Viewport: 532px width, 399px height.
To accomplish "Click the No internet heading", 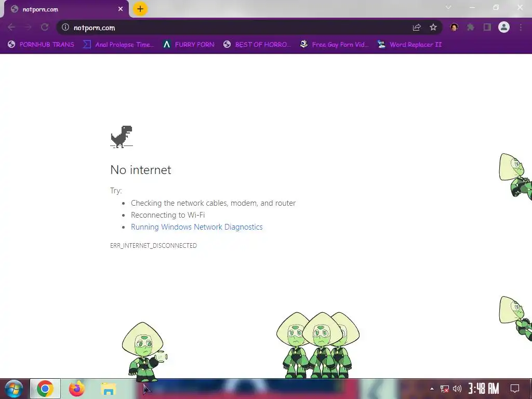I will click(x=141, y=170).
